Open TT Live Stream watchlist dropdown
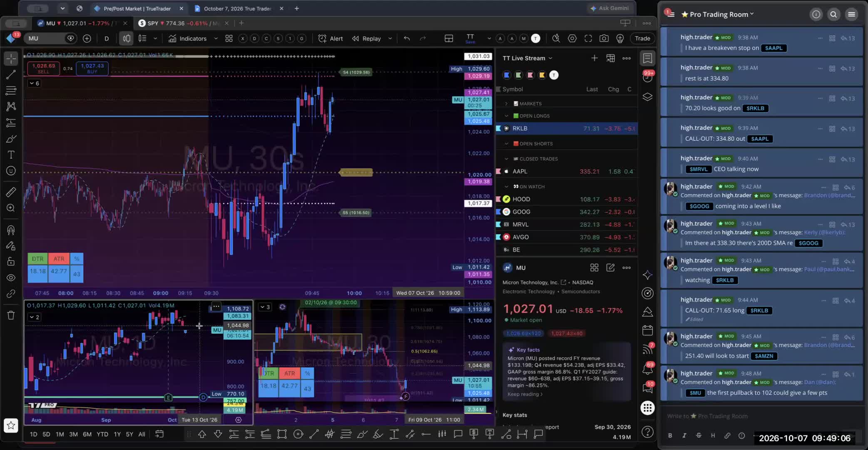Screen dimensions: 868x450 pyautogui.click(x=527, y=58)
